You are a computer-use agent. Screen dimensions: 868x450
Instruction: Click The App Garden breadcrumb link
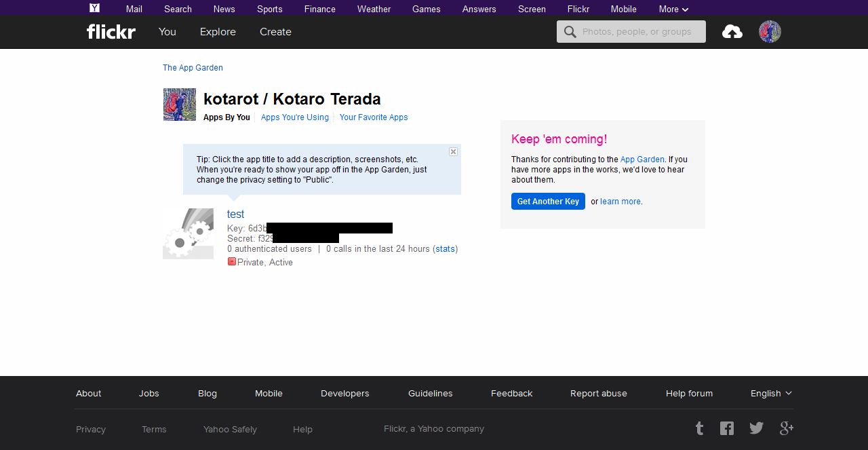click(x=193, y=68)
